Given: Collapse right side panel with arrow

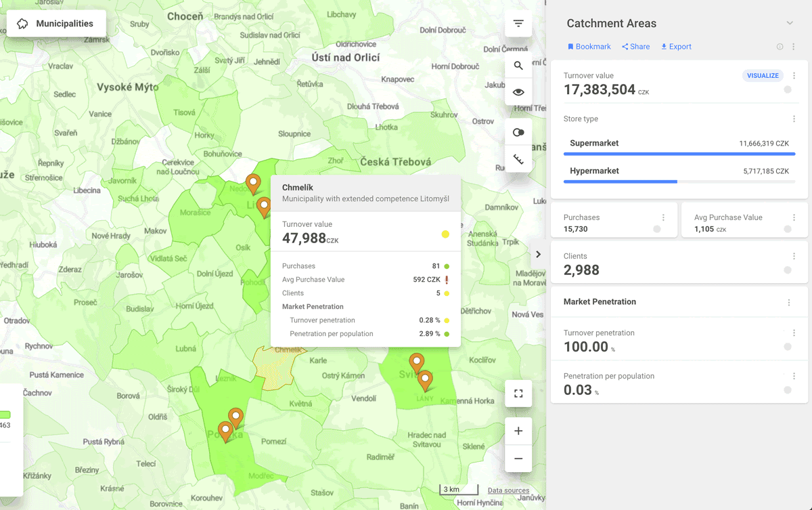Looking at the screenshot, I should point(538,255).
